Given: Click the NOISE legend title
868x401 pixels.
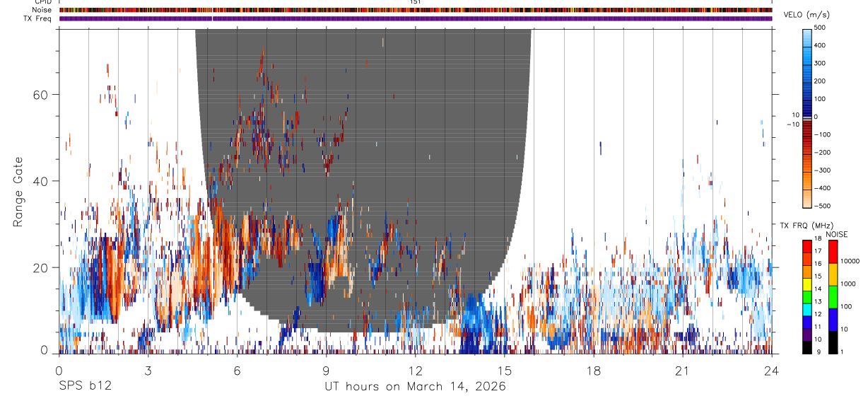Looking at the screenshot, I should 838,234.
